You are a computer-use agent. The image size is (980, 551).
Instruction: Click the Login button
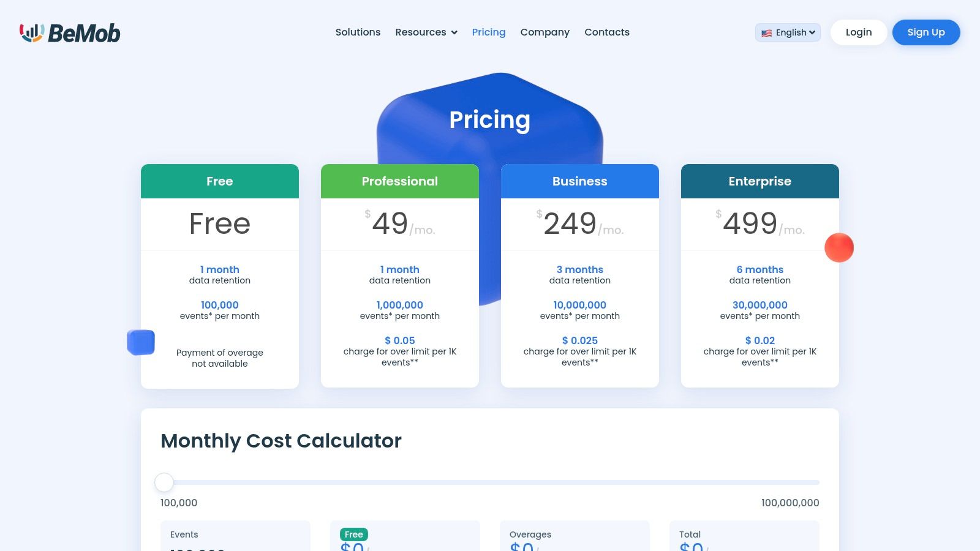click(x=858, y=32)
